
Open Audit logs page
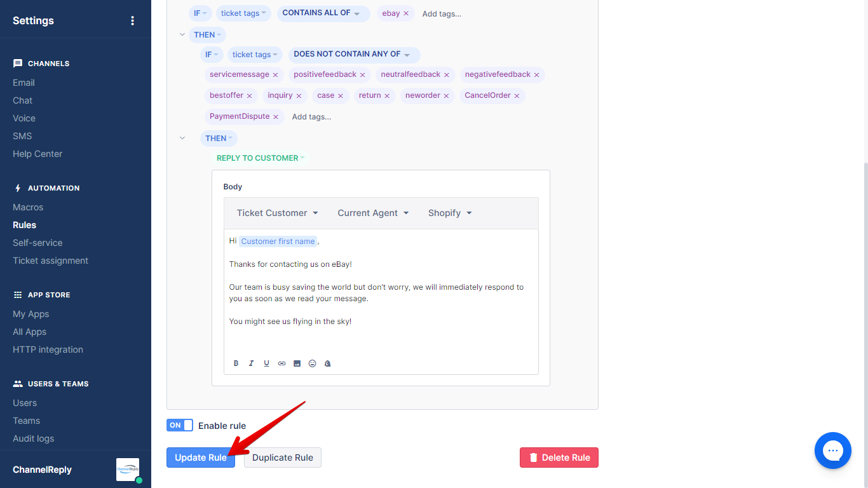33,438
